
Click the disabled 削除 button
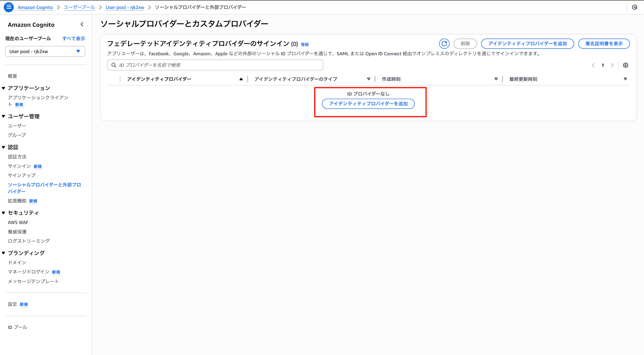coord(465,43)
